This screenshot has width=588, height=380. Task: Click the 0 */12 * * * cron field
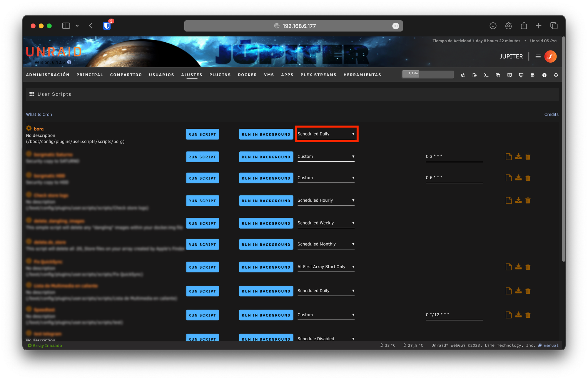[454, 315]
